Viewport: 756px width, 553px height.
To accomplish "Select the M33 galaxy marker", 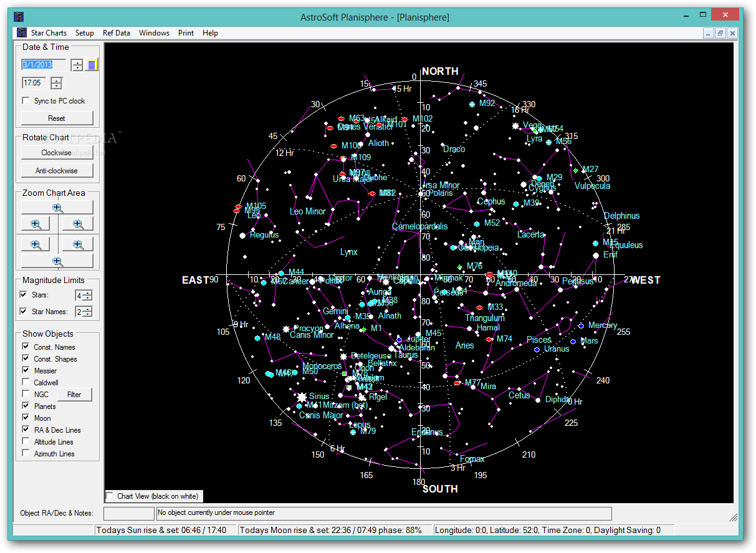I will point(479,307).
